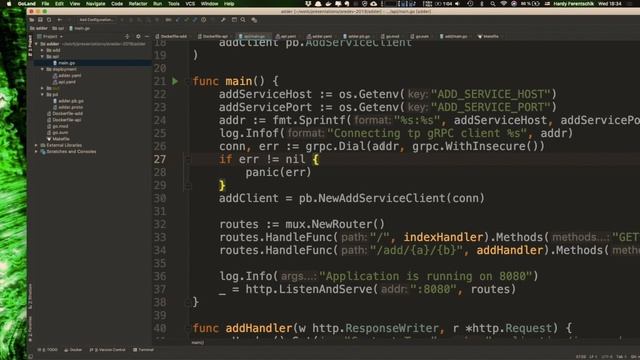The width and height of the screenshot is (640, 360).
Task: Collapse the api folder in tree
Action: click(x=42, y=56)
